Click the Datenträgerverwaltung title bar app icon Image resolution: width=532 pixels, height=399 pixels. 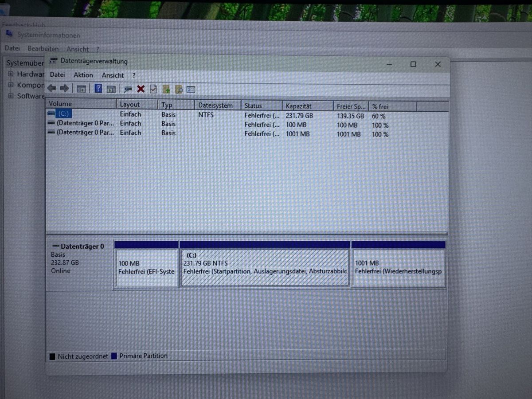(x=53, y=61)
